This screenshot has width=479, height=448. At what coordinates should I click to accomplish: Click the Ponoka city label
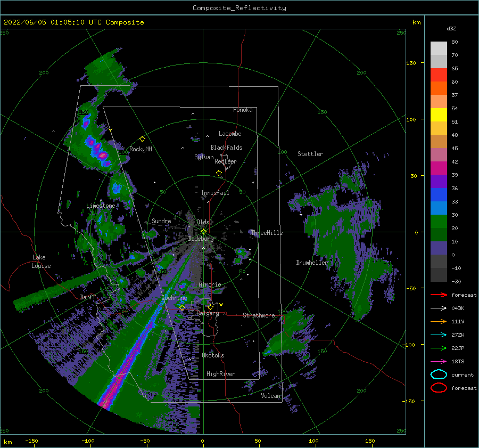pos(243,110)
